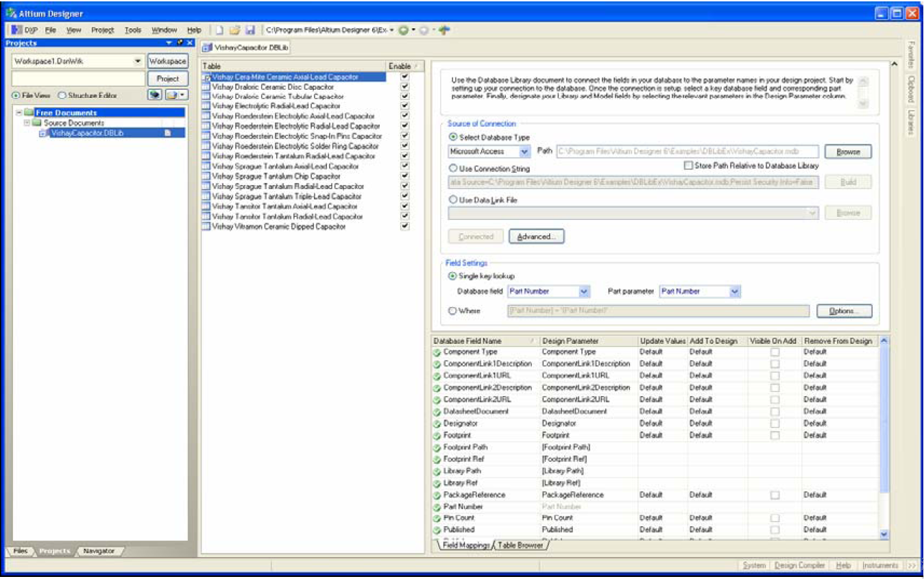This screenshot has width=924, height=579.
Task: Select the Use Connection String radio button
Action: pyautogui.click(x=452, y=168)
